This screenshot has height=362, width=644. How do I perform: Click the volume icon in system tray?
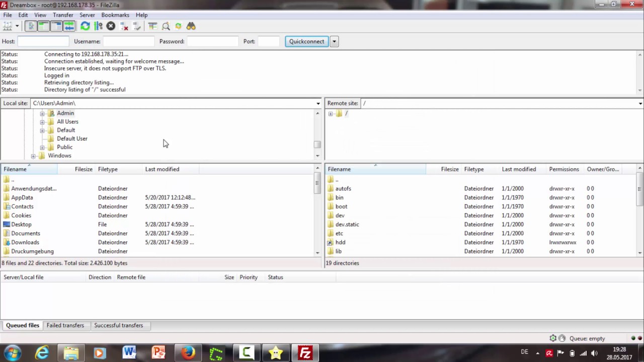(594, 353)
